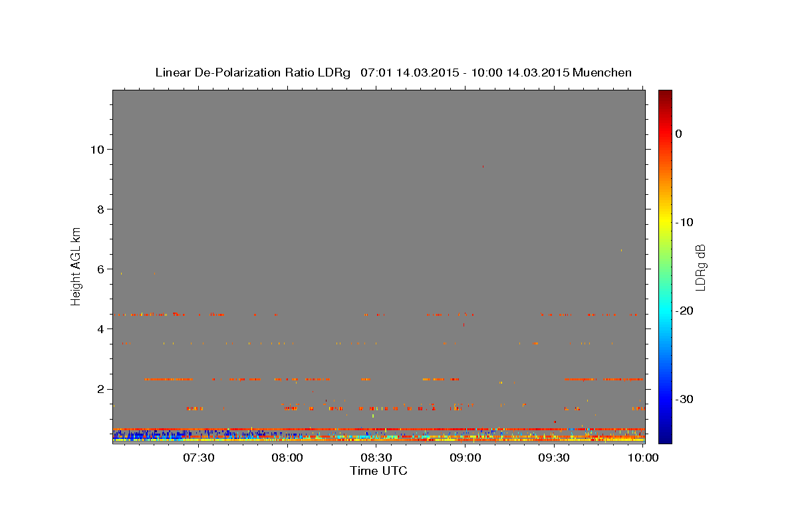Click the 07:30 time tick label
The image size is (798, 532).
(x=198, y=458)
